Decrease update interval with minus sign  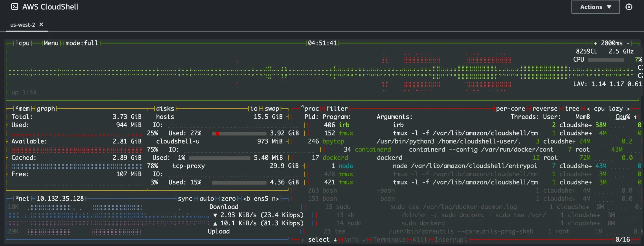click(628, 43)
